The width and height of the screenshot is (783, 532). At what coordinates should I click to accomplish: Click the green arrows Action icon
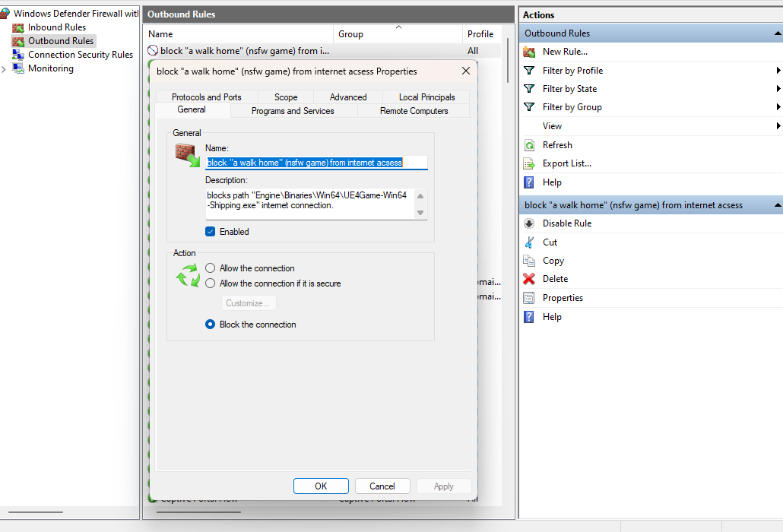188,275
